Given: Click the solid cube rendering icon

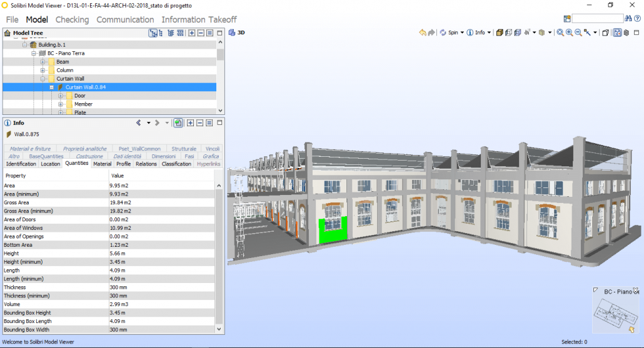Looking at the screenshot, I should (x=500, y=32).
